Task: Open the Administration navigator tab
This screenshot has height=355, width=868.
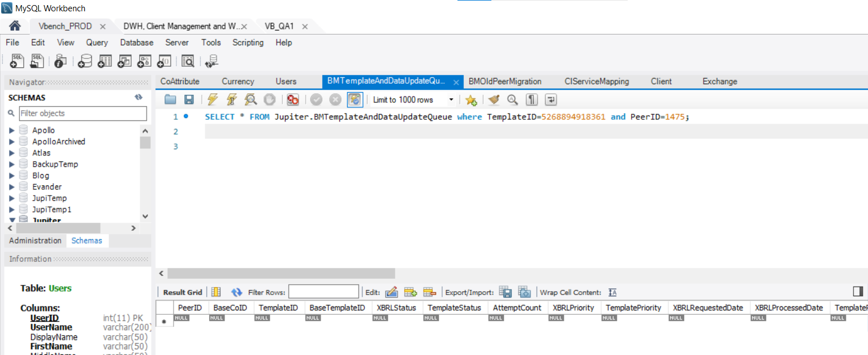Action: (x=35, y=241)
